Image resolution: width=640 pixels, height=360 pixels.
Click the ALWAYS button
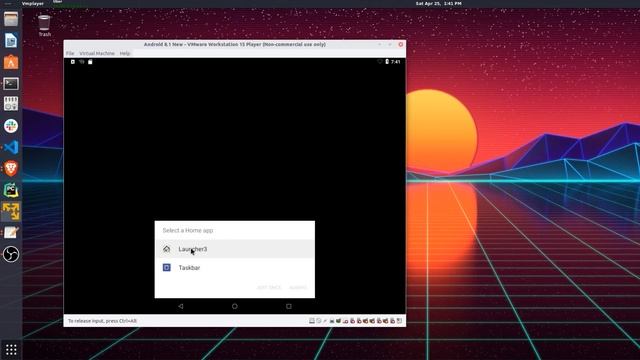point(298,288)
